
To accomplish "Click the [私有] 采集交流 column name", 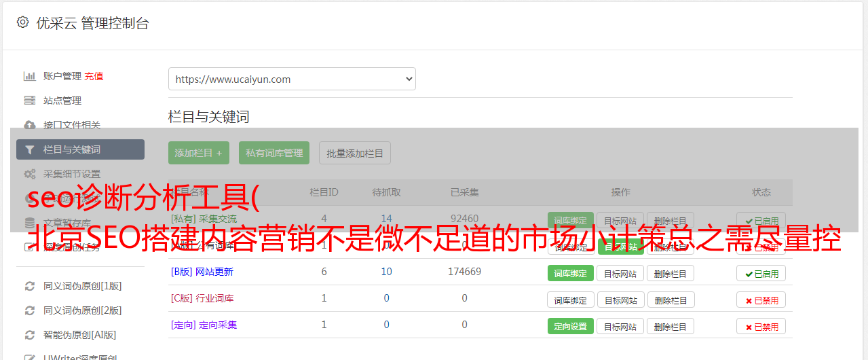I will click(x=204, y=219).
